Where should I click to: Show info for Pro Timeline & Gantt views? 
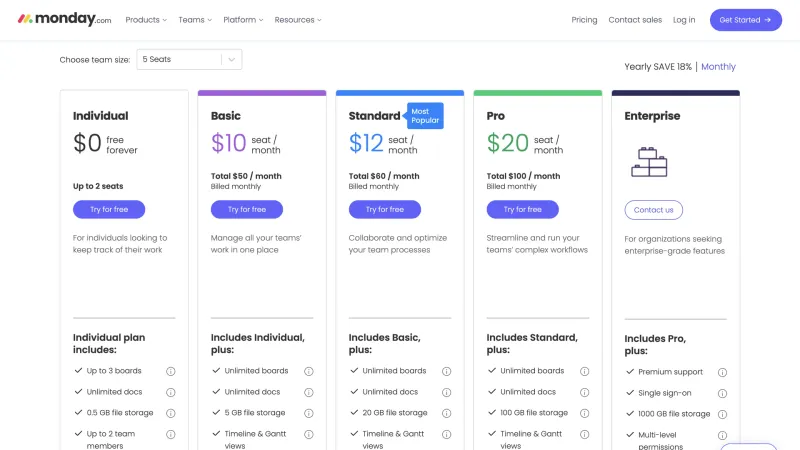[x=585, y=435]
